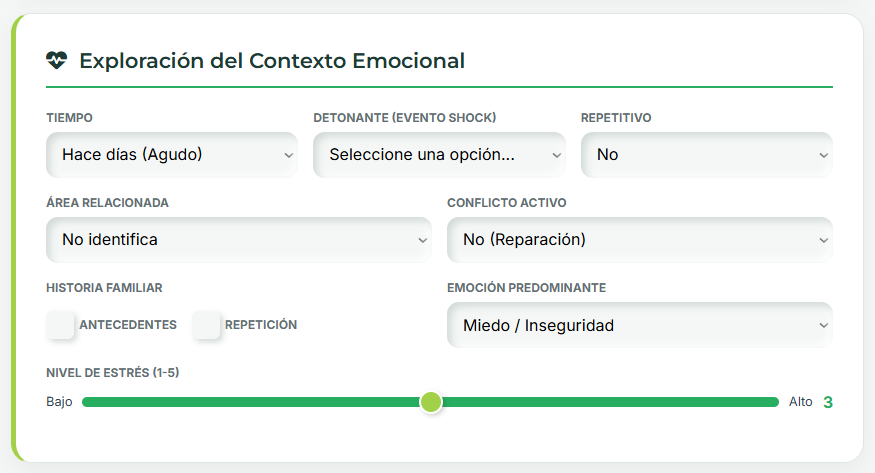Check the Antecedentes checkbox
Image resolution: width=875 pixels, height=473 pixels.
(61, 325)
